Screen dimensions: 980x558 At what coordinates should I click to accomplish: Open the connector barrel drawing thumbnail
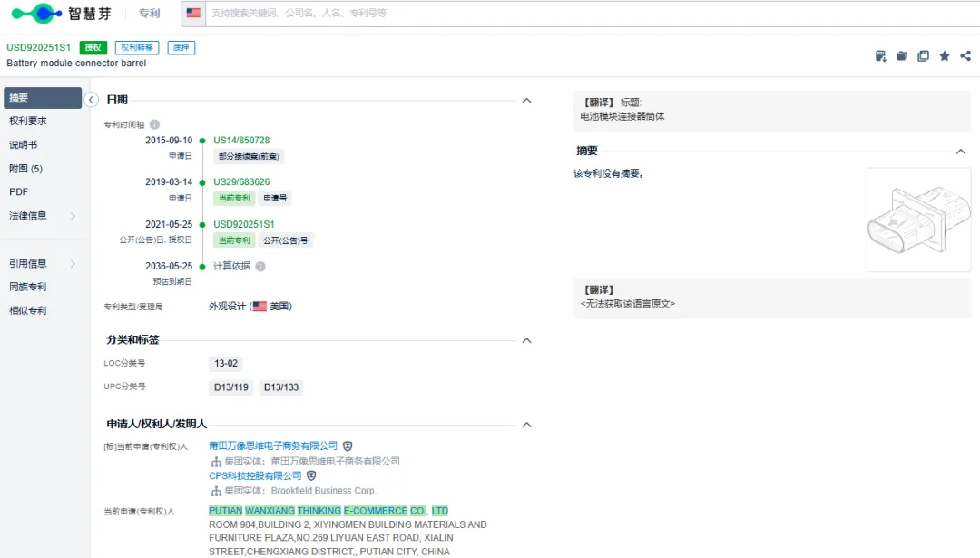click(918, 220)
